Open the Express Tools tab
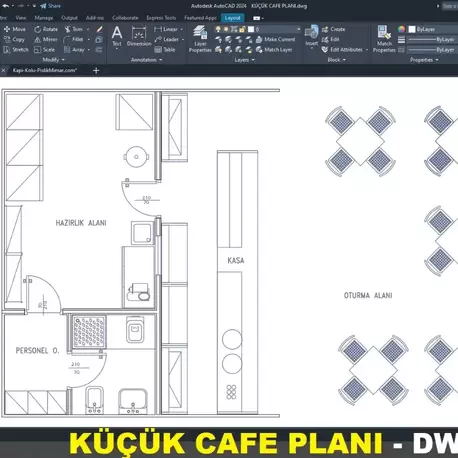 pos(161,18)
